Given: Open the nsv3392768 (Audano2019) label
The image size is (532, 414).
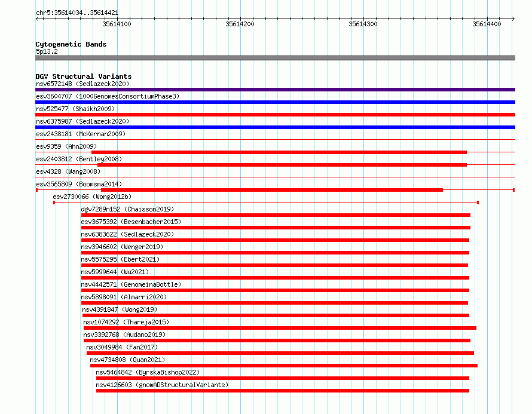Looking at the screenshot, I should (124, 335).
